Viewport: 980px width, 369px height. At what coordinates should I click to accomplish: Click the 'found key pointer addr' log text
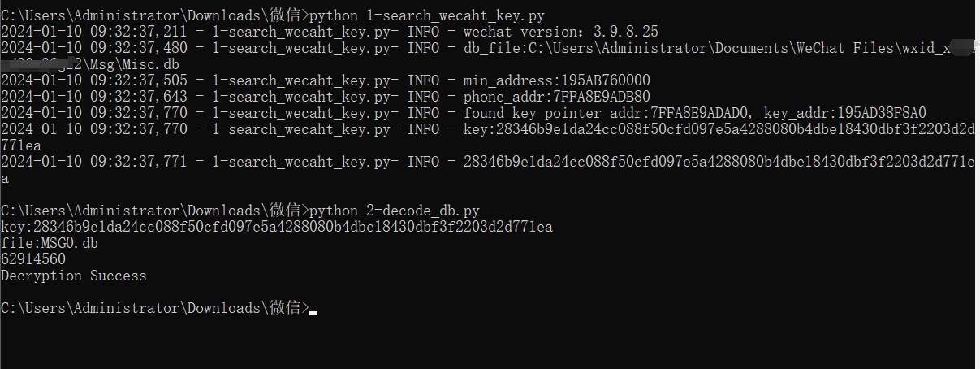(x=552, y=113)
